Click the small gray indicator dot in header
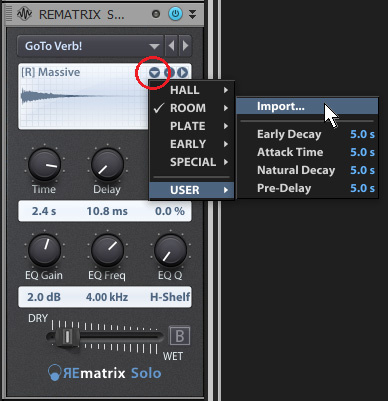The height and width of the screenshot is (401, 388). (156, 14)
